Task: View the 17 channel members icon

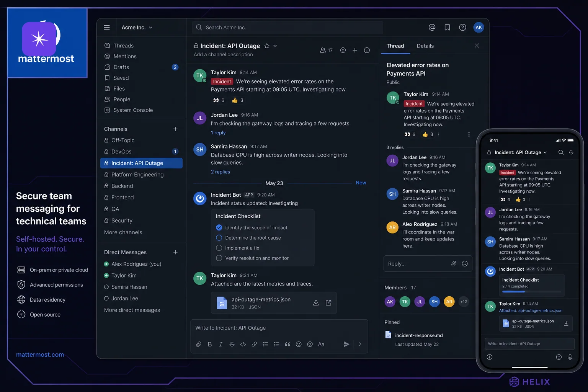Action: click(326, 50)
